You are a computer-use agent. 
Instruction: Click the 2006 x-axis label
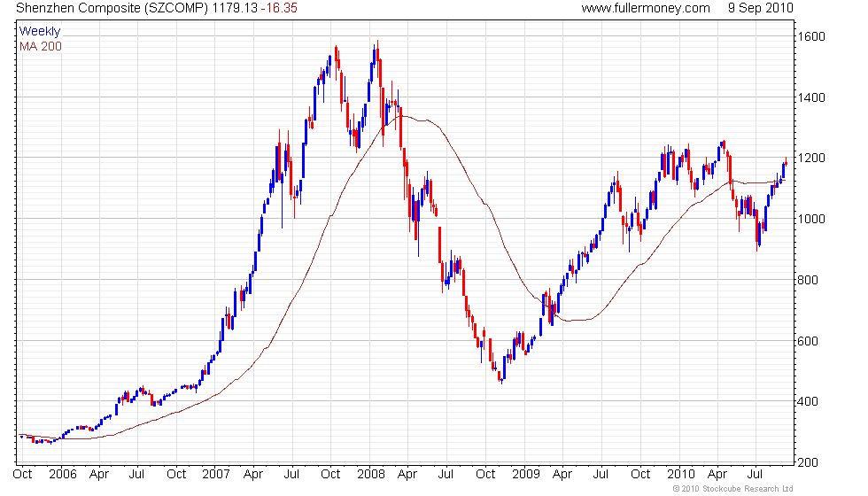tap(63, 475)
